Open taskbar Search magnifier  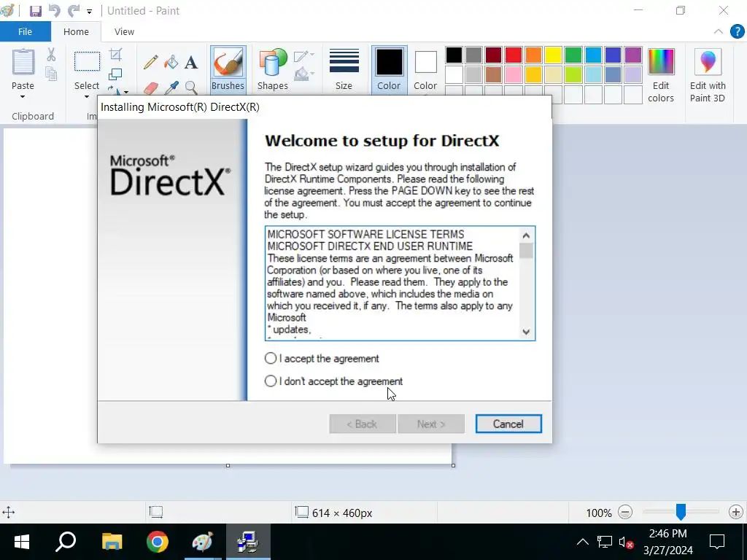(x=66, y=542)
